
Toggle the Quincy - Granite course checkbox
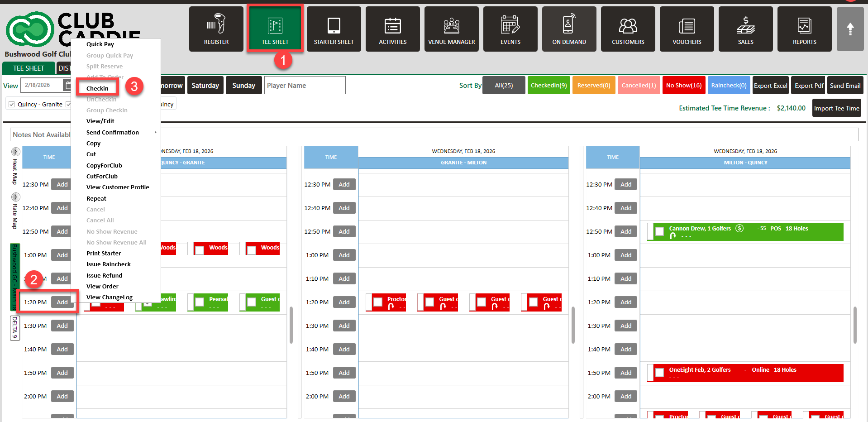(x=12, y=105)
